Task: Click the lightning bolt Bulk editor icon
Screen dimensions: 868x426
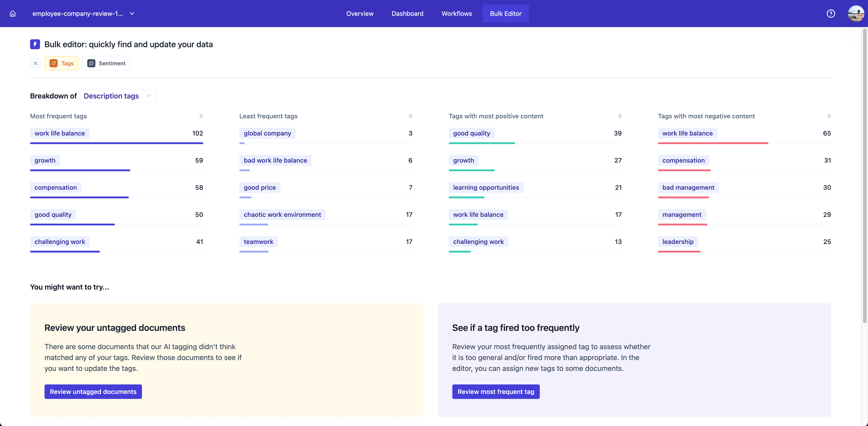Action: point(35,44)
